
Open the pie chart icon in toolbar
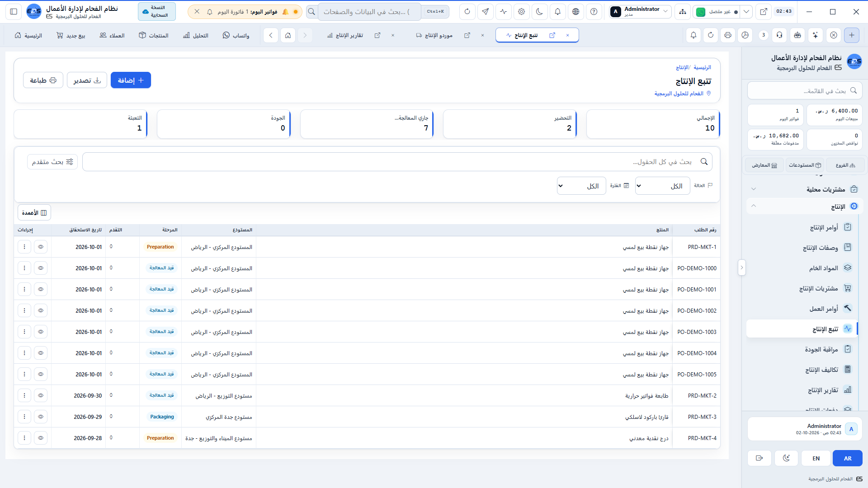click(745, 35)
